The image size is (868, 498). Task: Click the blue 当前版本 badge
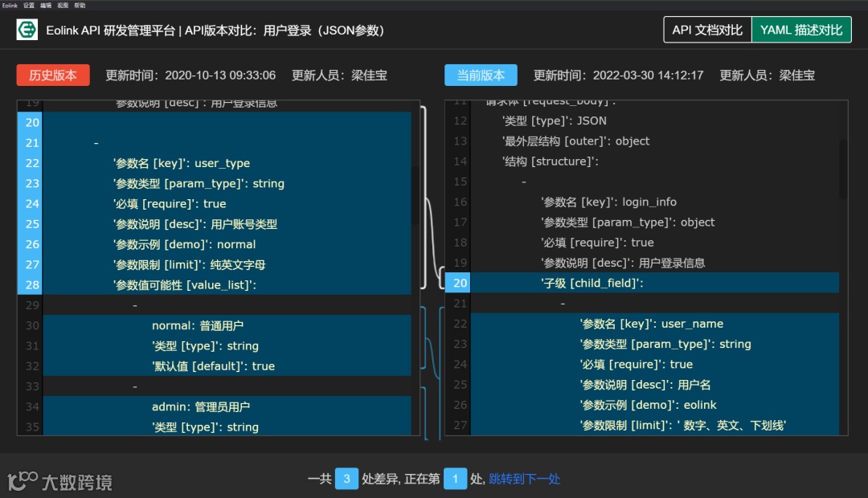click(481, 76)
